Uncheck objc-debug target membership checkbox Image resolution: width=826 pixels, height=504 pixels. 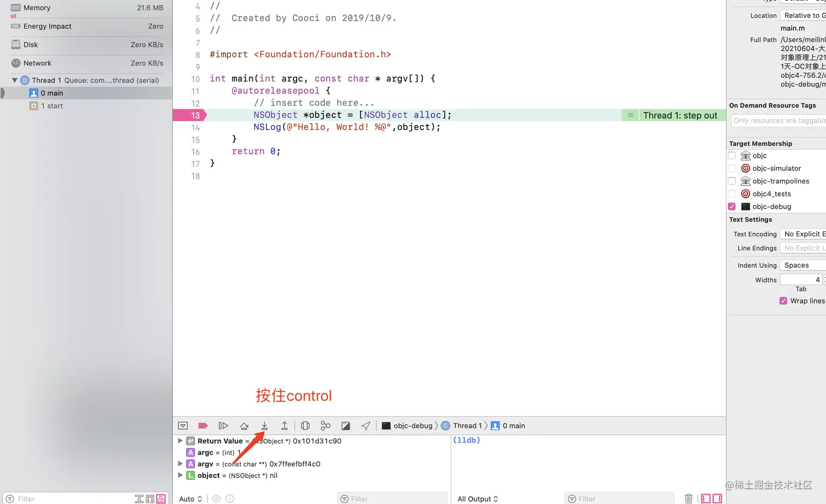point(731,206)
